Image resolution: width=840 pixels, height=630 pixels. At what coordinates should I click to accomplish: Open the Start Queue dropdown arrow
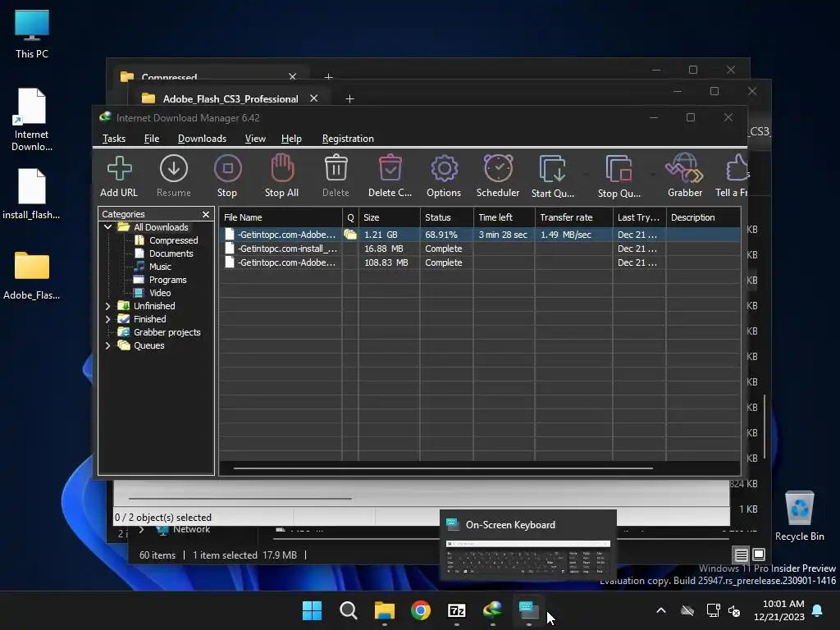[x=586, y=175]
